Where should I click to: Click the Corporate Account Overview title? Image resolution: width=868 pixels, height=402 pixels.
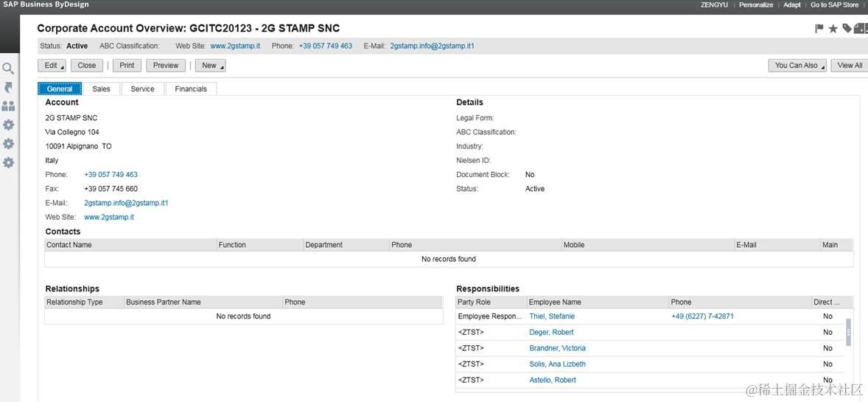pyautogui.click(x=188, y=28)
